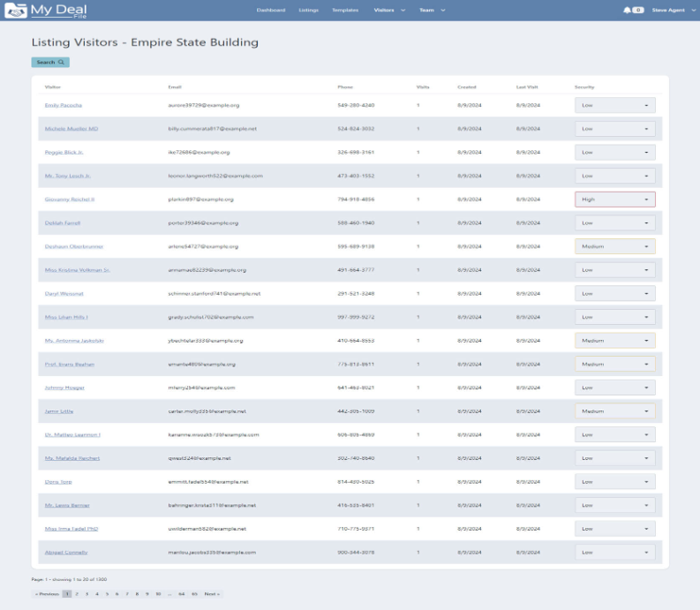Viewport: 700px width, 610px height.
Task: Change security level for Miss Kristina Volkman
Action: click(615, 270)
